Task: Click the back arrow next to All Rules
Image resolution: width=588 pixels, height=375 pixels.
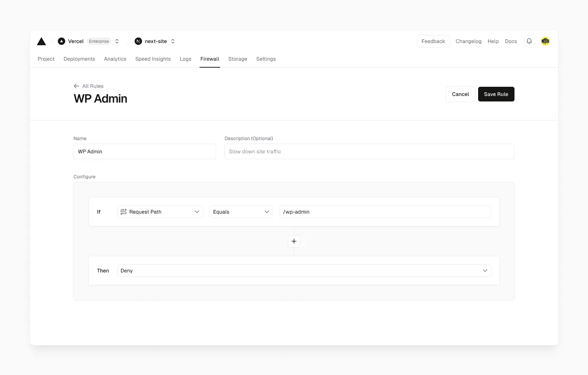Action: pyautogui.click(x=76, y=86)
